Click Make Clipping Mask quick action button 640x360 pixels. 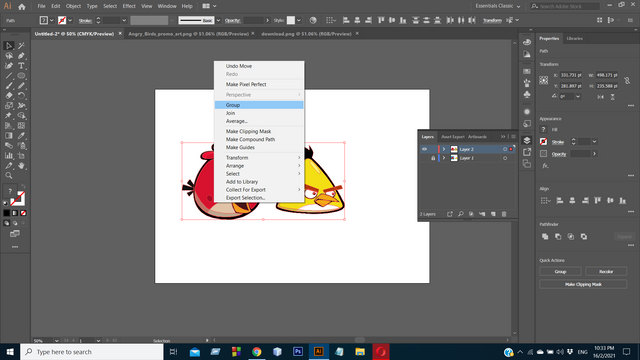click(583, 284)
